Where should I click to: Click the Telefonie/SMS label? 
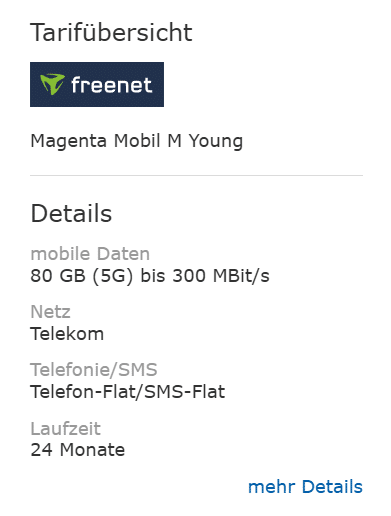(94, 370)
